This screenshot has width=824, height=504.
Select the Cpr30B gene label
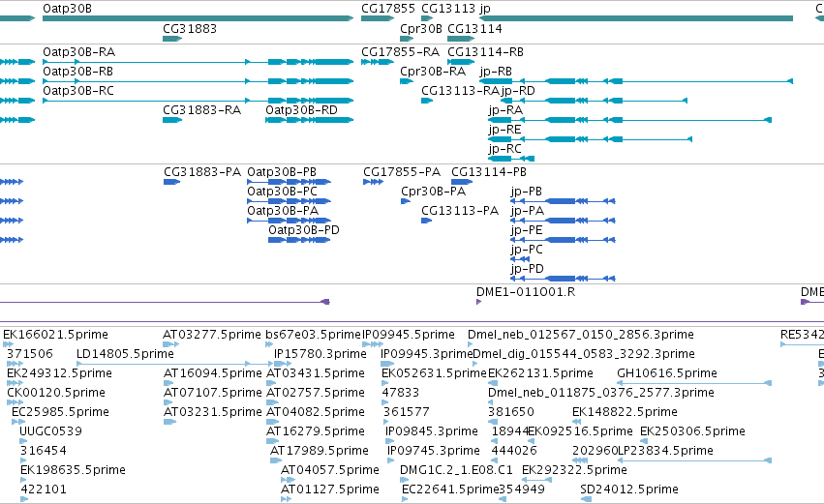pos(421,29)
